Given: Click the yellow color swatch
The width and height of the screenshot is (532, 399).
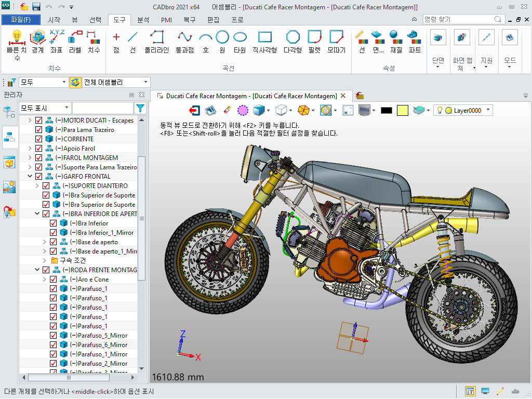Looking at the screenshot, I should [x=403, y=110].
